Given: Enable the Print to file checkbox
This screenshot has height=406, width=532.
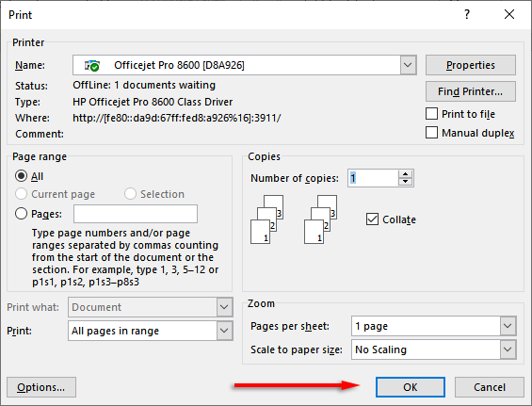Looking at the screenshot, I should (x=431, y=114).
